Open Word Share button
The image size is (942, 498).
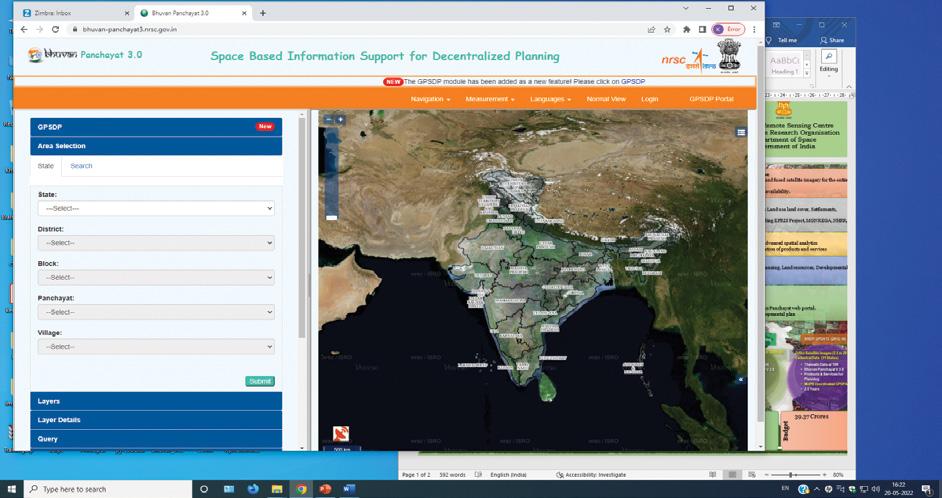832,40
